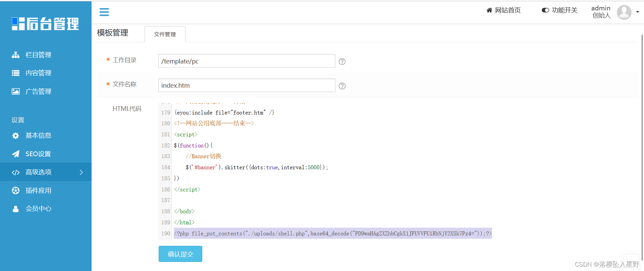Click the 栏目管理 sitemap icon
The image size is (644, 271).
tap(16, 55)
